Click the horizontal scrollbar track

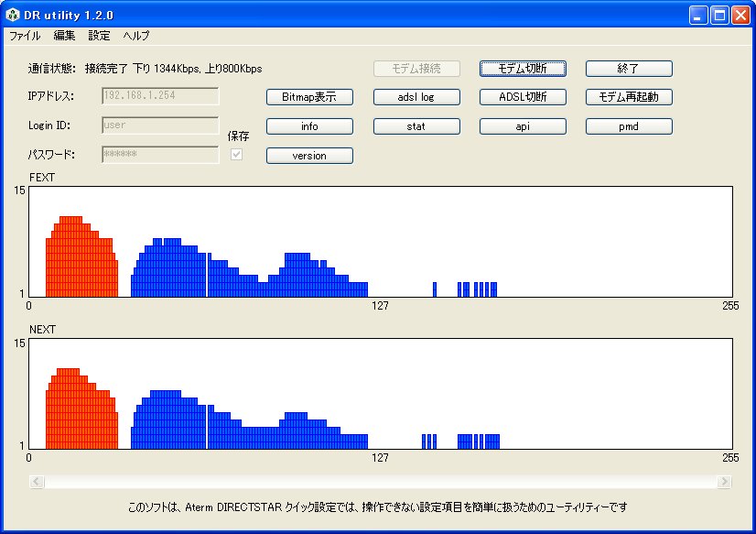(381, 482)
